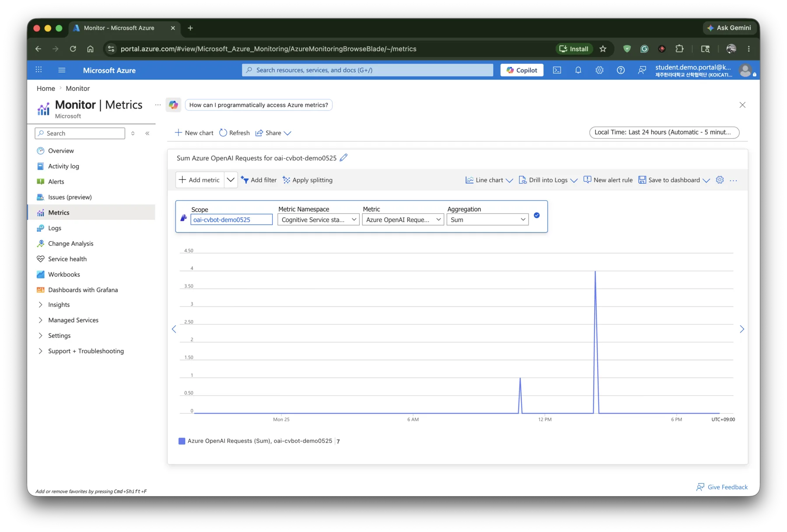
Task: Open the feedback icon in the Azure header
Action: 642,70
